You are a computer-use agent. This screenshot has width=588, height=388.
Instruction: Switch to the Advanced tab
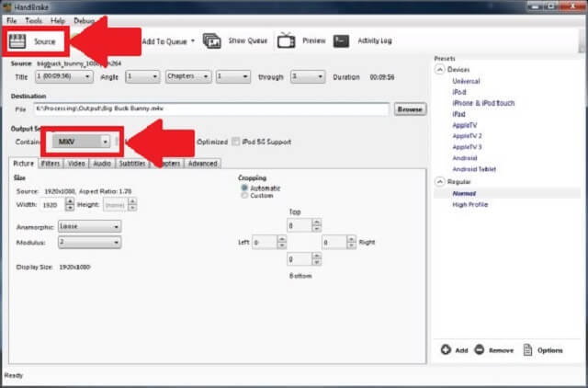(202, 164)
